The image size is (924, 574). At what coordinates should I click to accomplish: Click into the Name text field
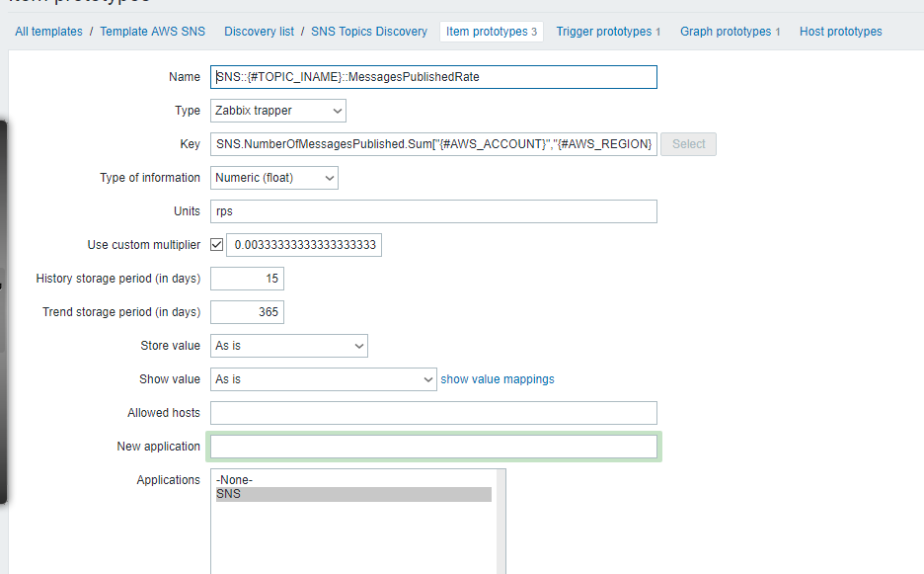433,77
